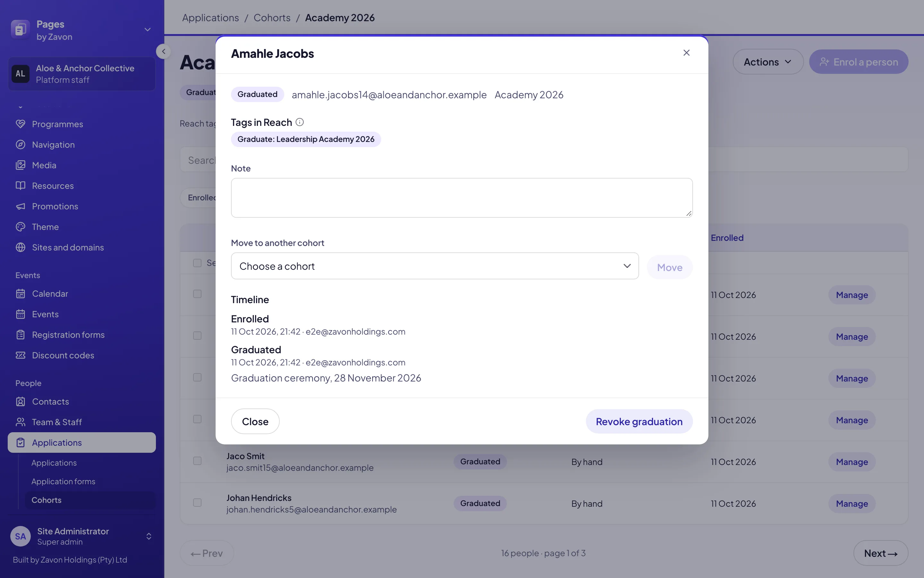This screenshot has width=924, height=578.
Task: Expand the Pages by Zavon app switcher
Action: point(147,30)
